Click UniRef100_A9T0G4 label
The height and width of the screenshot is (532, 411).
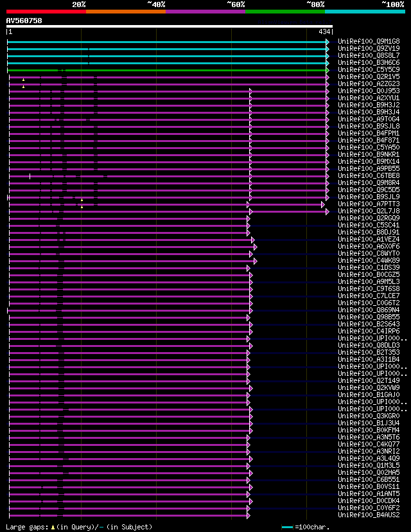[369, 119]
